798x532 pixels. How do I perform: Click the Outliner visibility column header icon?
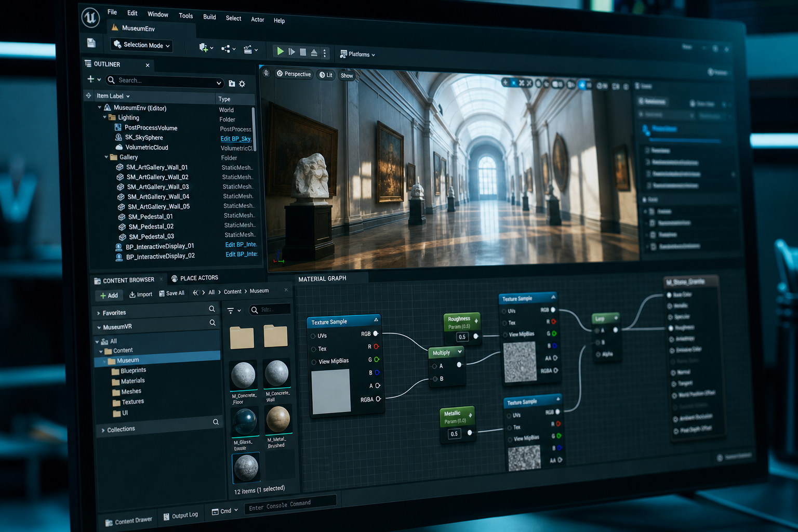88,96
